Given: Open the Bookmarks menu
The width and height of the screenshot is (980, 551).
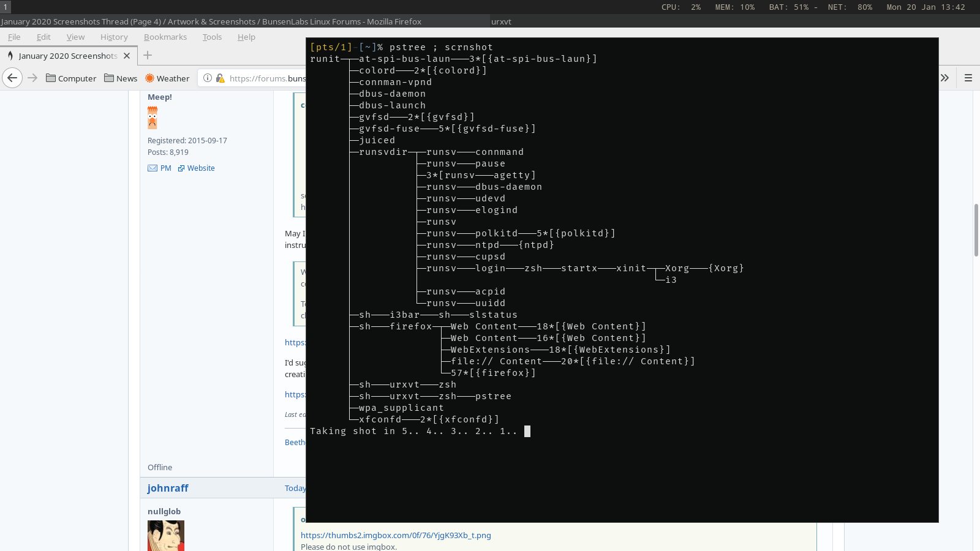Looking at the screenshot, I should [x=165, y=37].
